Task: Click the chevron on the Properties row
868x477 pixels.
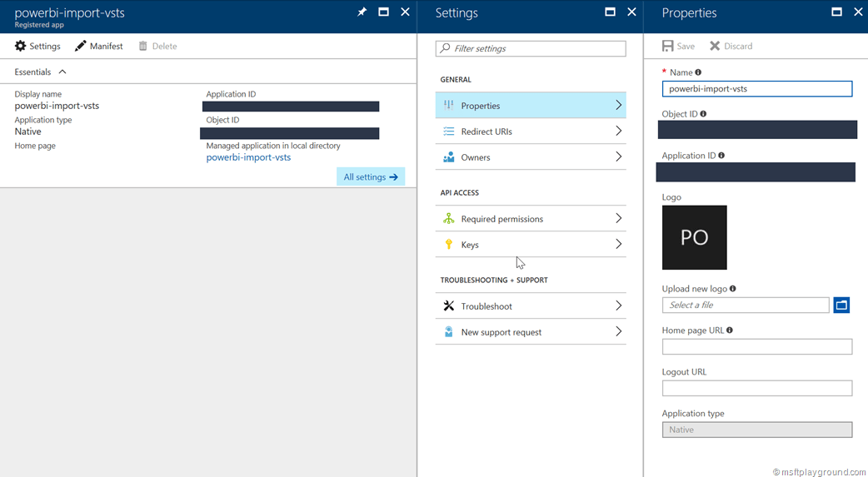Action: [x=619, y=105]
